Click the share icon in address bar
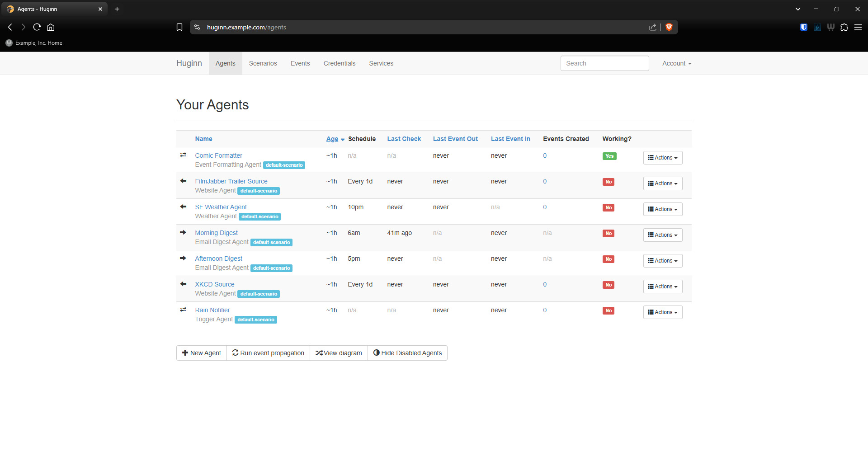 tap(652, 27)
